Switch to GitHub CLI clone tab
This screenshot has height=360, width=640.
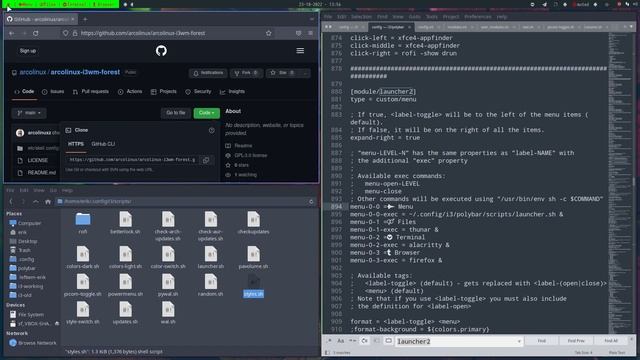[x=103, y=144]
